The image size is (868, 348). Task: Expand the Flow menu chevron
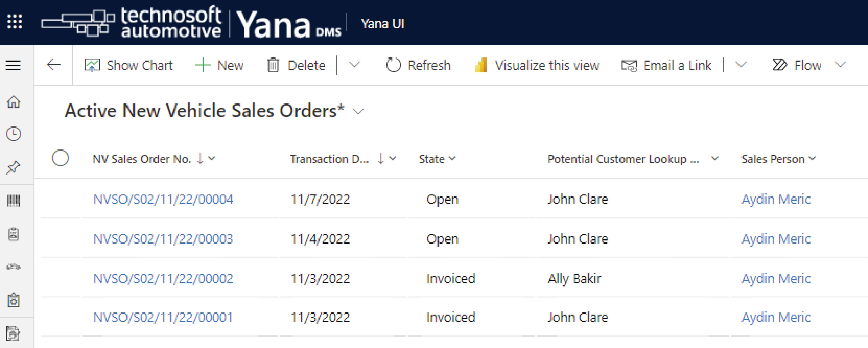pos(840,64)
